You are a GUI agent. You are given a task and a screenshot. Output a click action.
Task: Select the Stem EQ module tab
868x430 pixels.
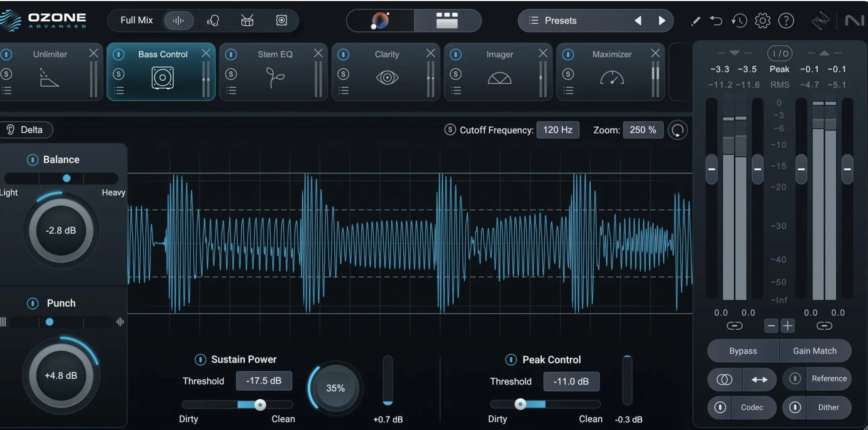pyautogui.click(x=275, y=55)
